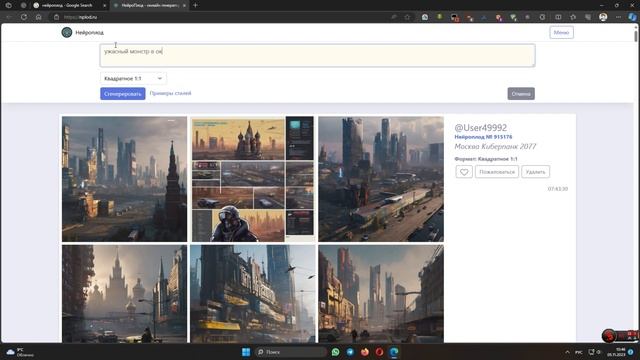Open tab actions menu icon
Image resolution: width=640 pixels, height=360 pixels.
point(9,5)
